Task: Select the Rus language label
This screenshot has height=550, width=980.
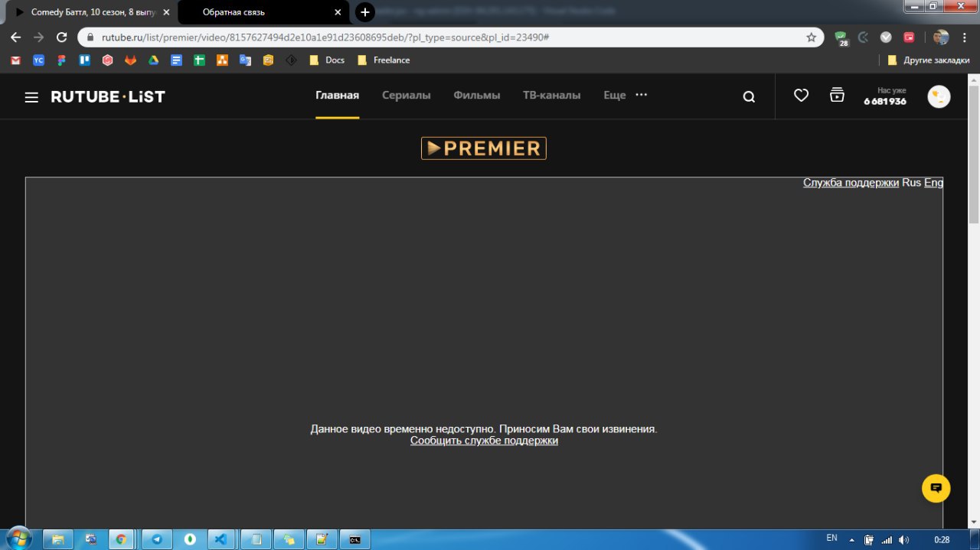Action: pyautogui.click(x=911, y=183)
